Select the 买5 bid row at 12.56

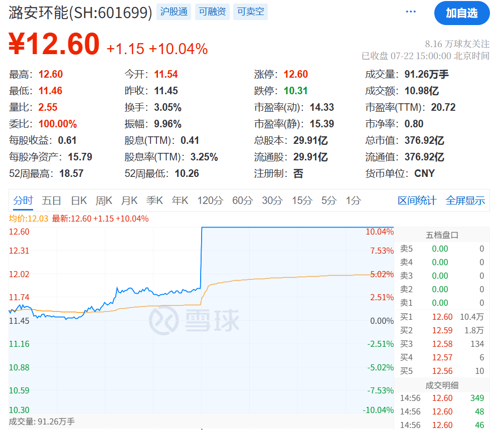(442, 371)
